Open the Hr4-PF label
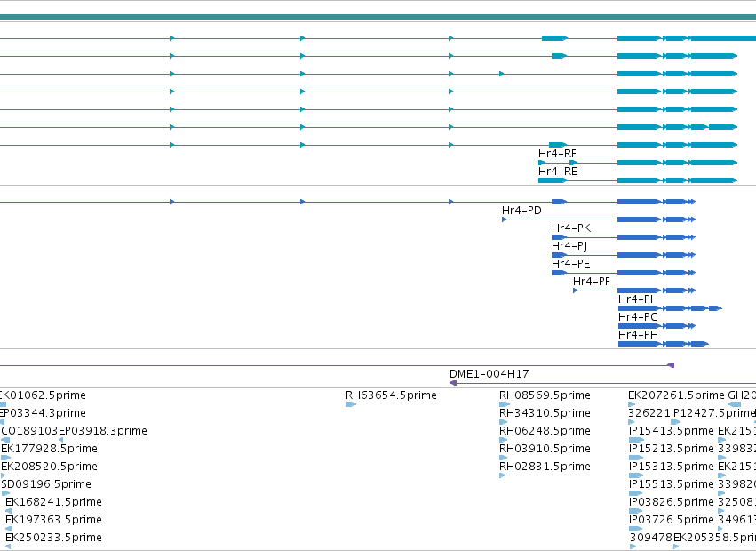This screenshot has height=551, width=756. coord(592,282)
